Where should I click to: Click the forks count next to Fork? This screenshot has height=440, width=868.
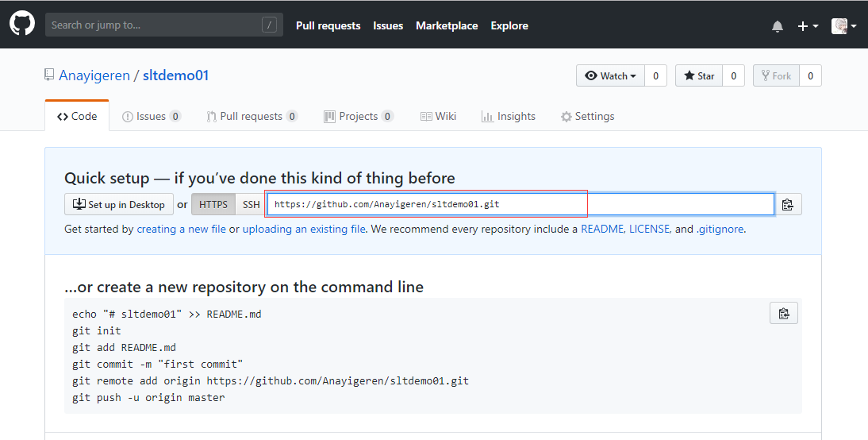pyautogui.click(x=810, y=76)
